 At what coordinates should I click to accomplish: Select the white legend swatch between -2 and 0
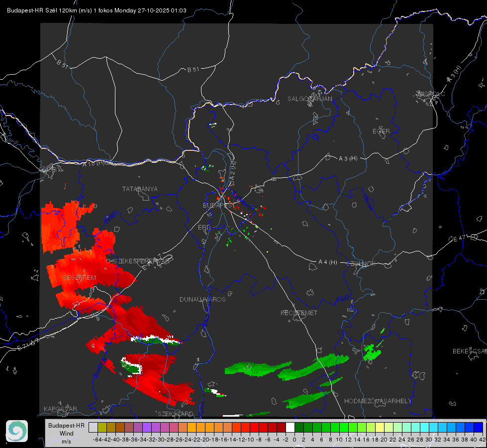tap(290, 427)
